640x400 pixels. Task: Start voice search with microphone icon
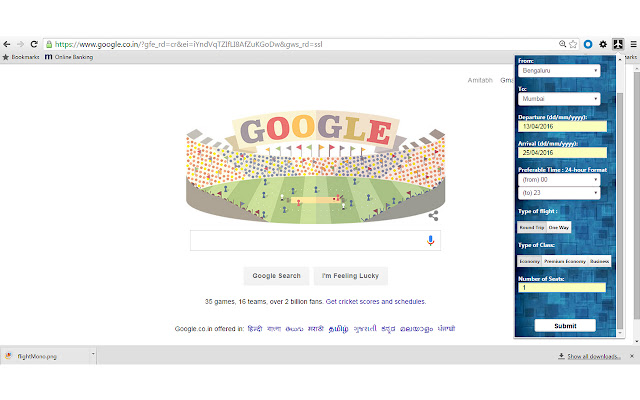(x=430, y=240)
